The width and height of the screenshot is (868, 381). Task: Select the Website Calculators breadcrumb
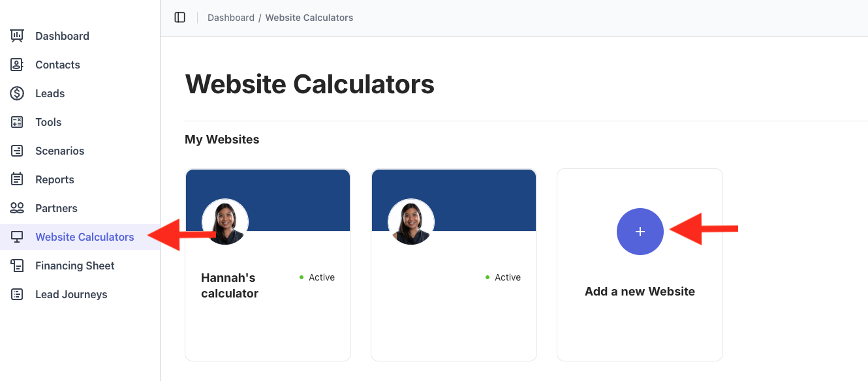click(309, 18)
